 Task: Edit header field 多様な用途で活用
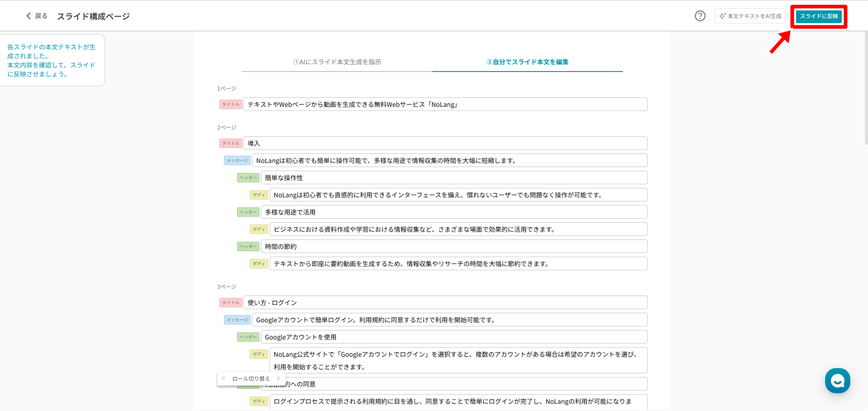click(x=454, y=212)
